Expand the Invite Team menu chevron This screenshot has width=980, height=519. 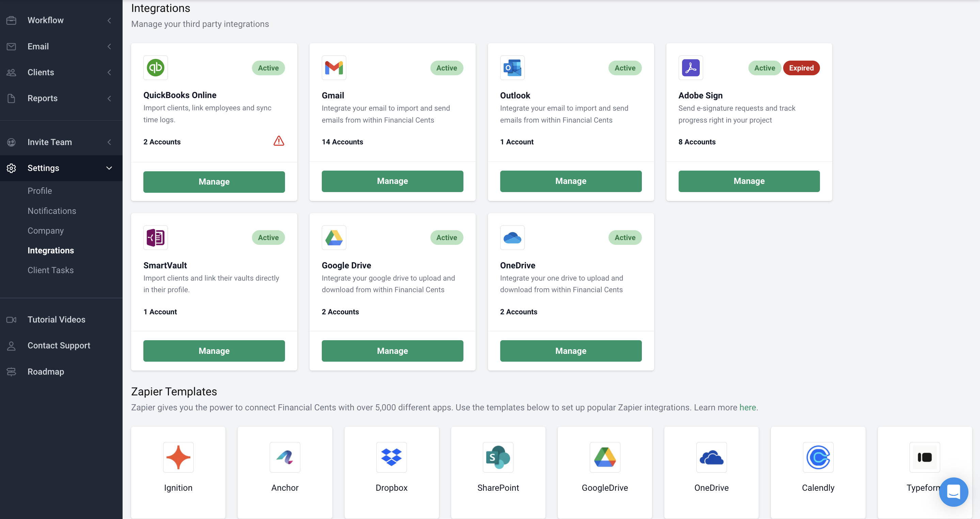coord(109,142)
